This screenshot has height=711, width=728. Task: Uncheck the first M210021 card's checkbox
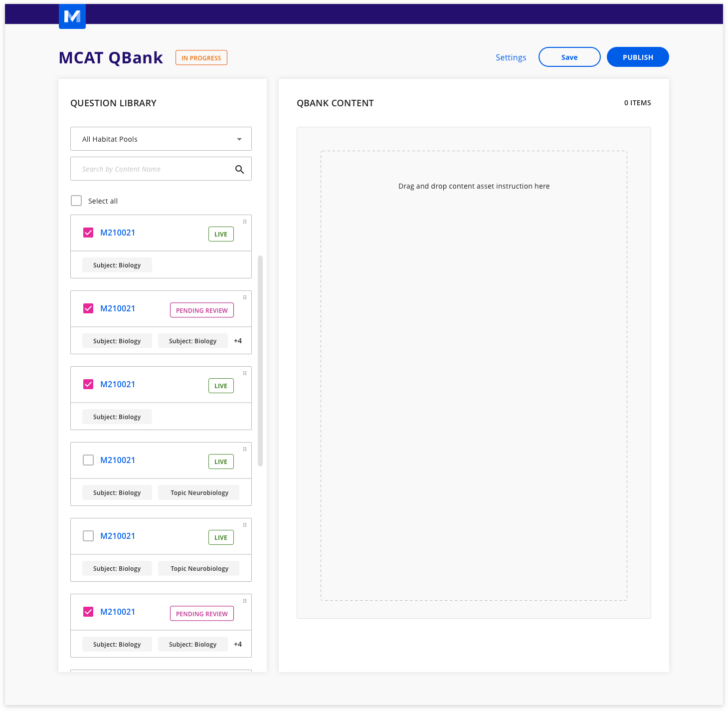(x=88, y=233)
